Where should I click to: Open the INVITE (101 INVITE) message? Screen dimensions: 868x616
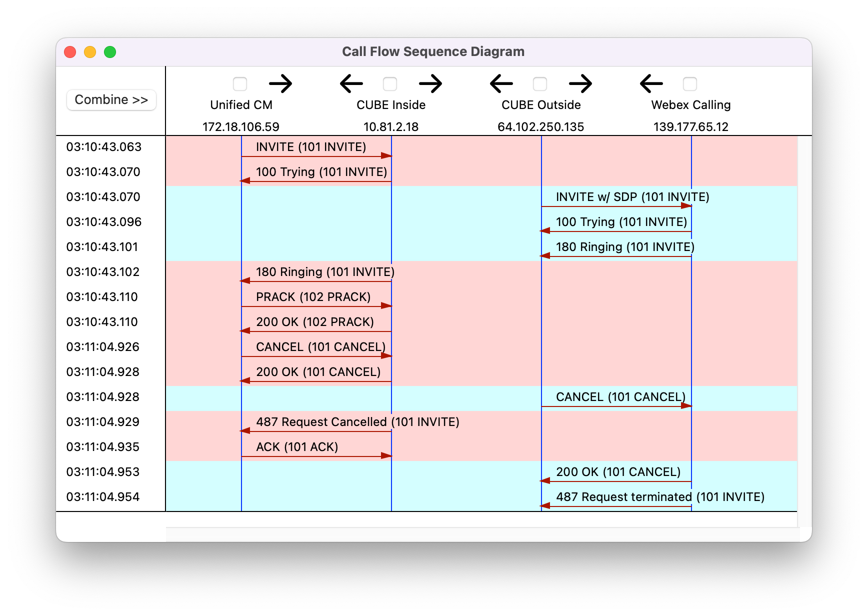[x=311, y=147]
